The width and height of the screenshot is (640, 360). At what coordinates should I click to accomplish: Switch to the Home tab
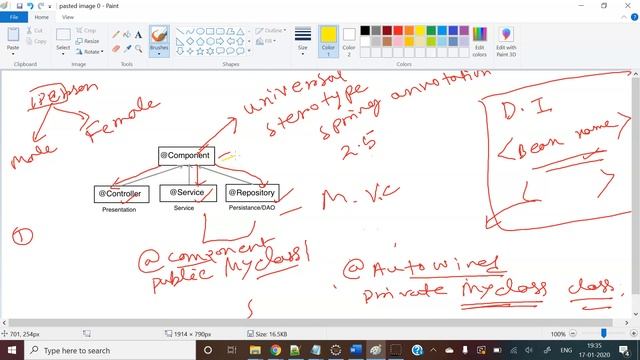coord(41,17)
